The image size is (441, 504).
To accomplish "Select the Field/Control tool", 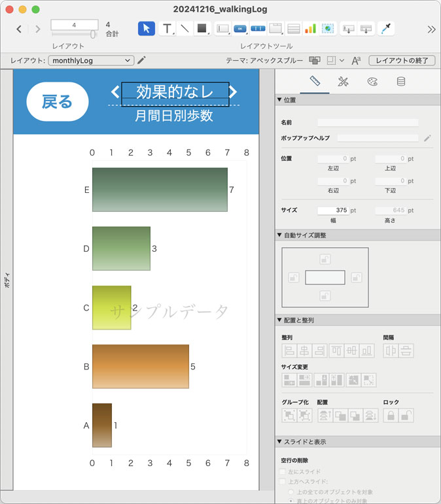I will [222, 29].
